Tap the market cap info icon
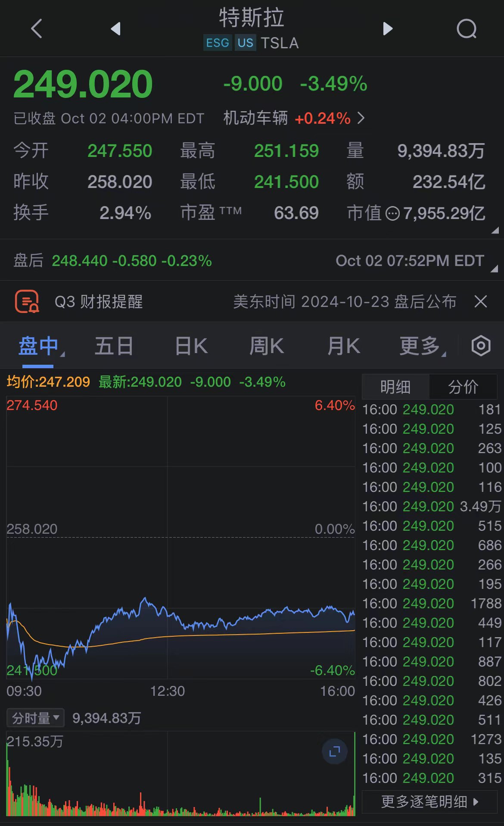Image resolution: width=504 pixels, height=826 pixels. tap(392, 213)
